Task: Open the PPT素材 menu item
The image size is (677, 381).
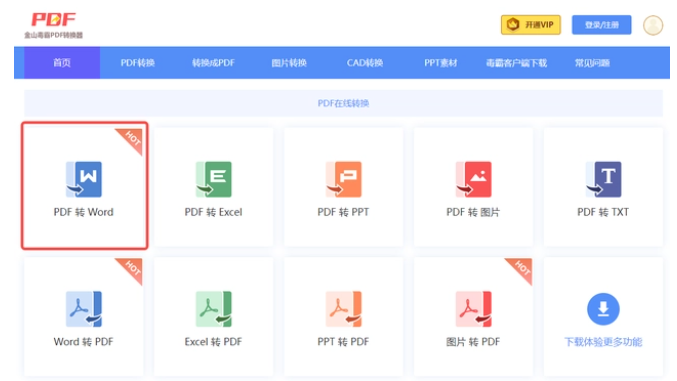Action: pos(440,63)
